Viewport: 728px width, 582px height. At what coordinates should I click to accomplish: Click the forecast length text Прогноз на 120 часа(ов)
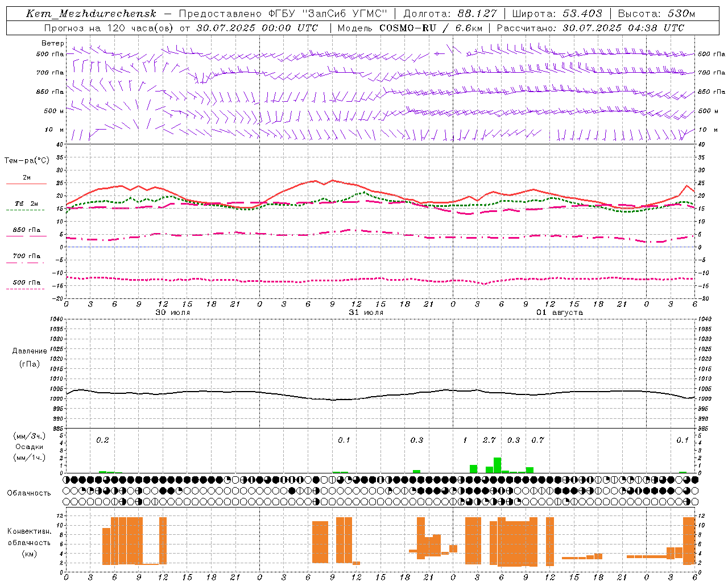click(x=109, y=27)
